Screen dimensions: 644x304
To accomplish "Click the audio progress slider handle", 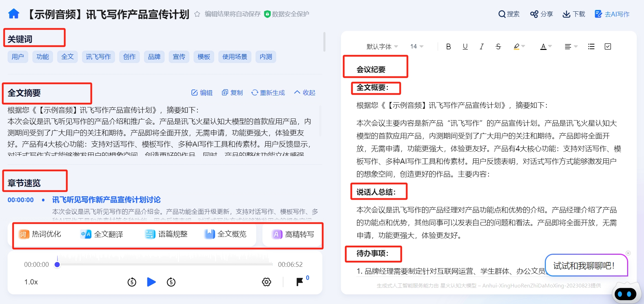I will [57, 264].
